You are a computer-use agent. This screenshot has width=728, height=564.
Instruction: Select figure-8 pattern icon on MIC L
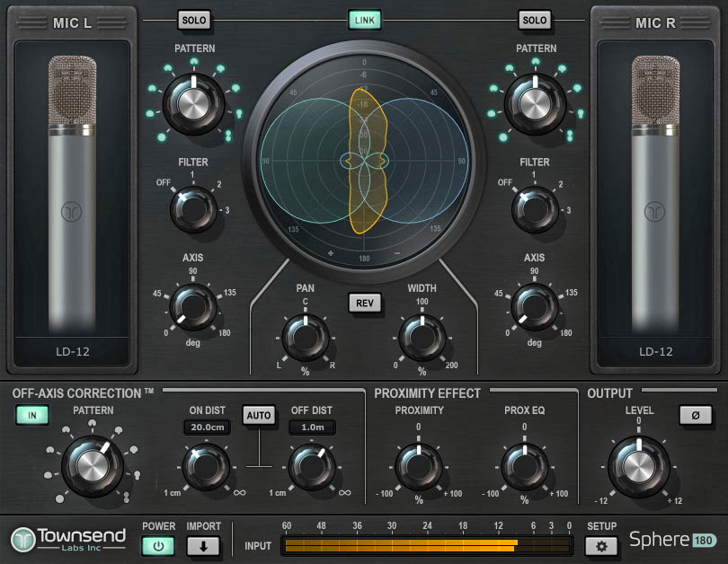coord(228,136)
